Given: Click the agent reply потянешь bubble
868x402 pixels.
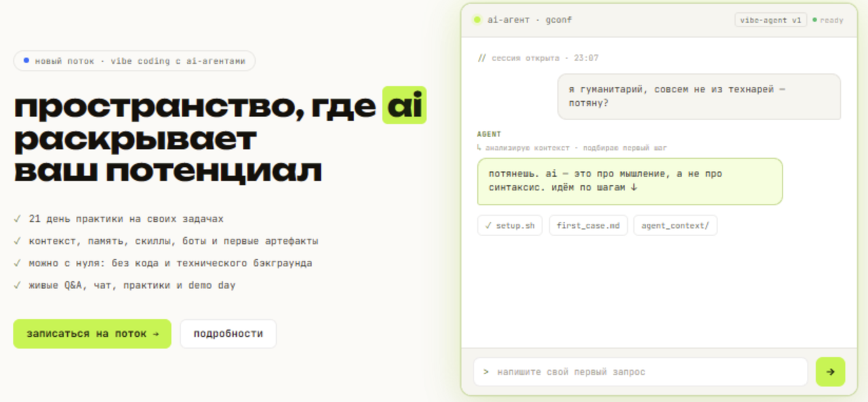Looking at the screenshot, I should [630, 181].
